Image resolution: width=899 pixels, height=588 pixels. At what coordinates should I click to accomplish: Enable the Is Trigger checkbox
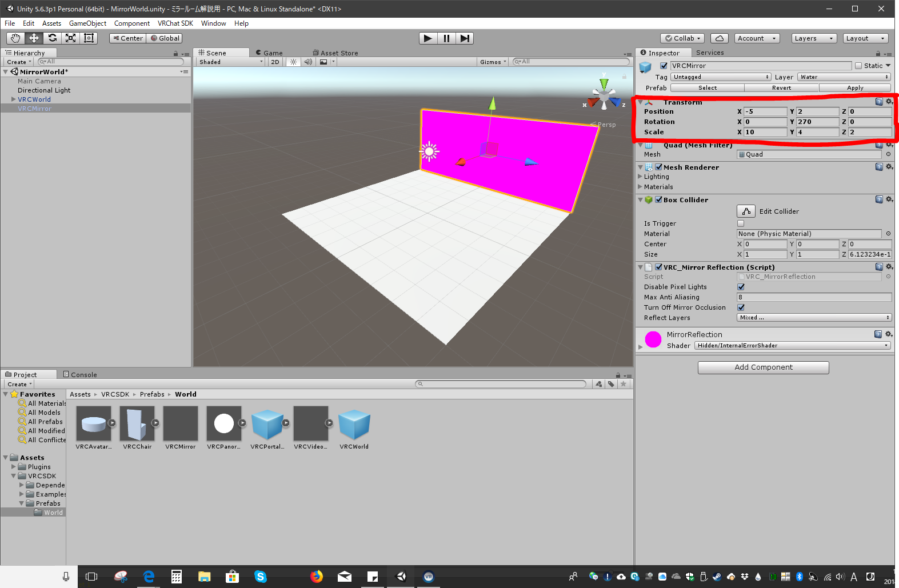741,223
